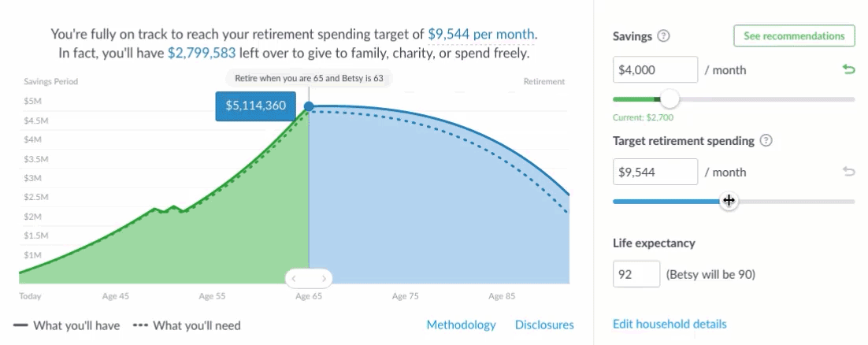This screenshot has width=868, height=345.
Task: Reset savings amount with the green undo arrow
Action: [x=848, y=70]
